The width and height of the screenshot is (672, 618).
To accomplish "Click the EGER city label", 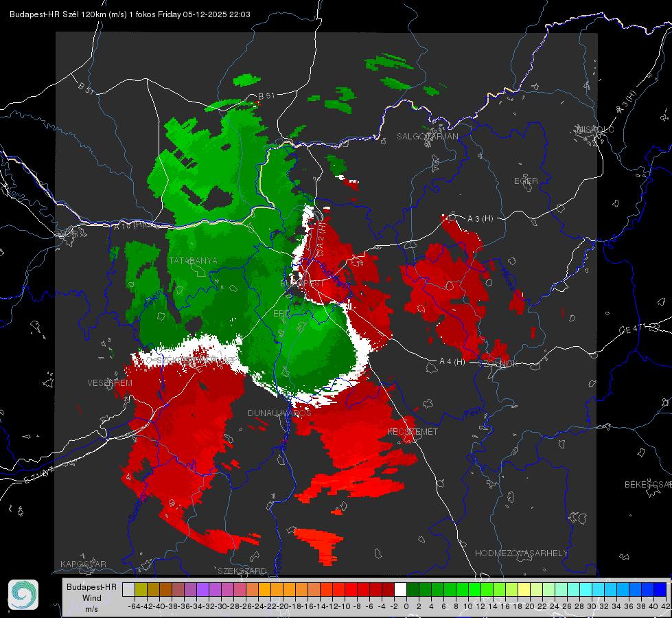I will [x=526, y=181].
